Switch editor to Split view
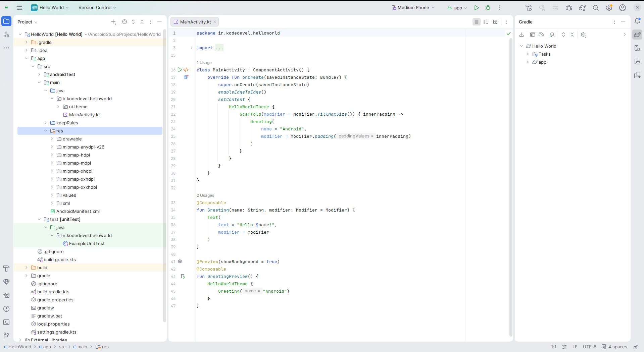 tap(486, 22)
